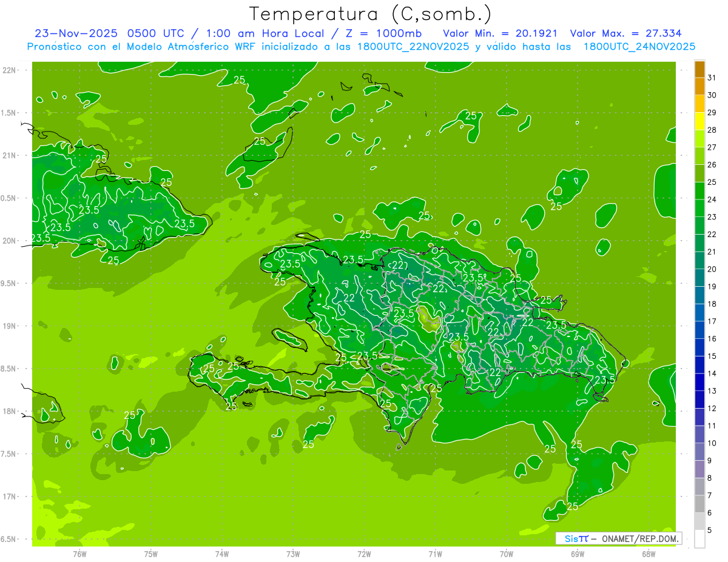
Task: Click the '72W' longitude axis label
Action: [x=364, y=554]
